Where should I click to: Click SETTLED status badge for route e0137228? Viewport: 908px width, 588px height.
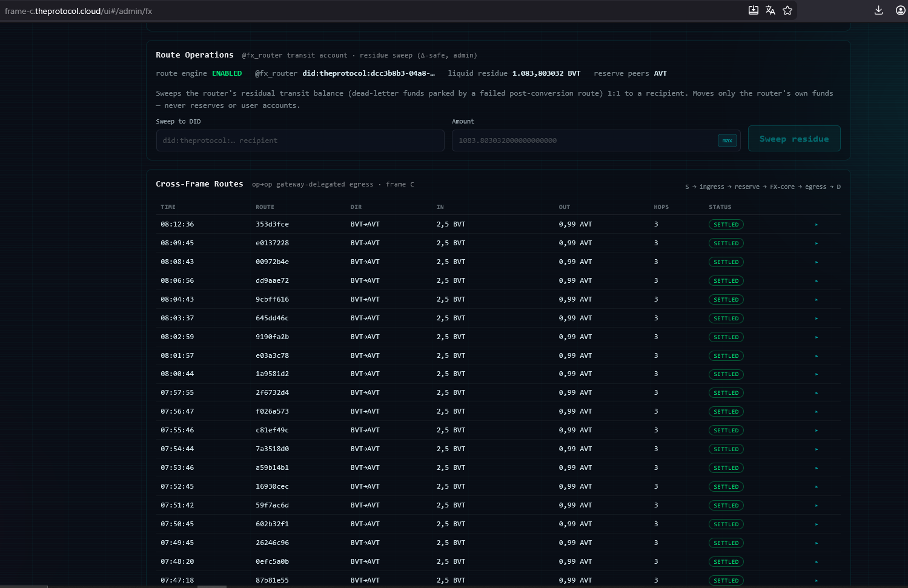(x=726, y=243)
